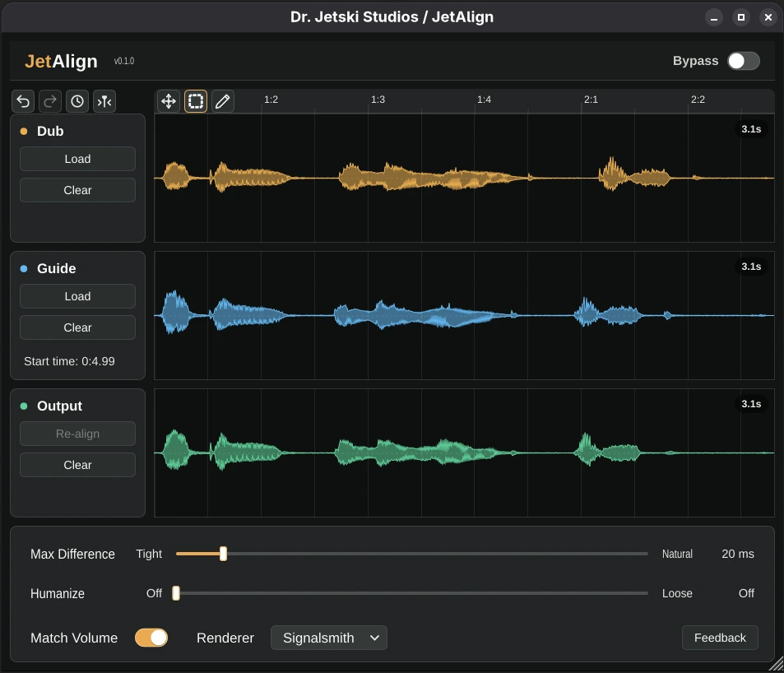Open the history clock icon

[x=77, y=101]
